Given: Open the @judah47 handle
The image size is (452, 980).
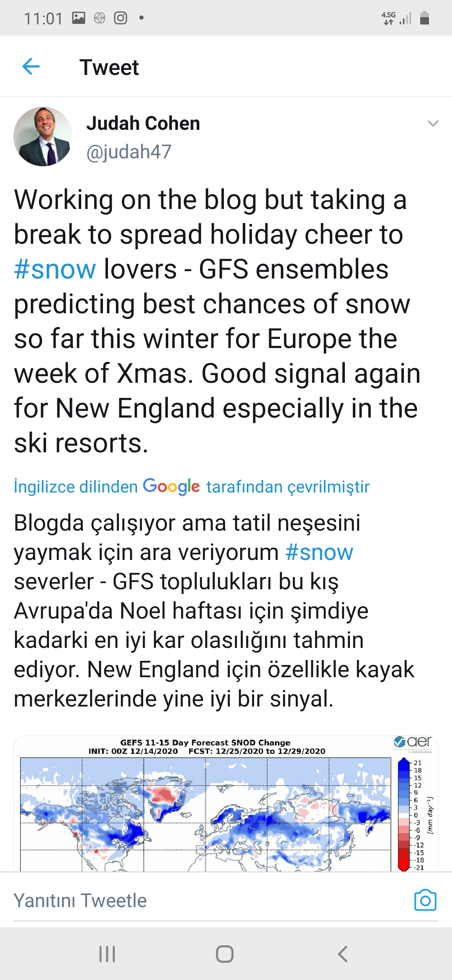Looking at the screenshot, I should [129, 152].
